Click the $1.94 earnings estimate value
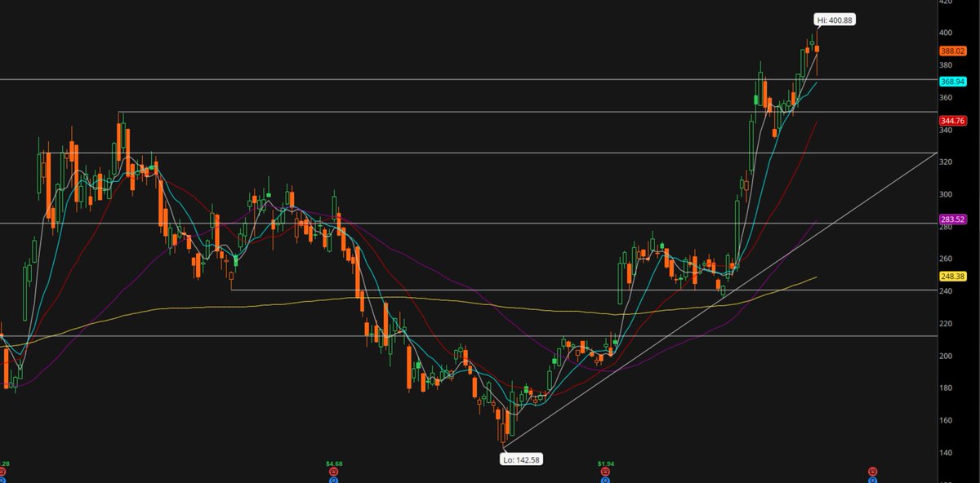 pyautogui.click(x=606, y=463)
